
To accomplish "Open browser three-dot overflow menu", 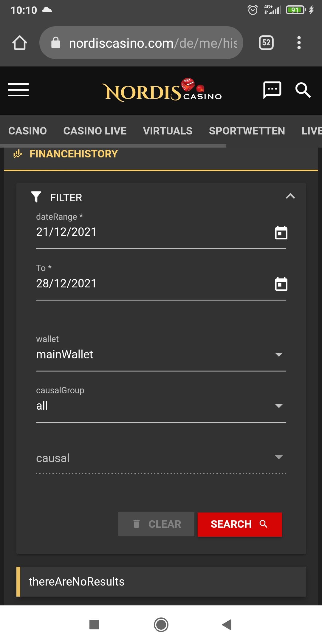I will 299,43.
